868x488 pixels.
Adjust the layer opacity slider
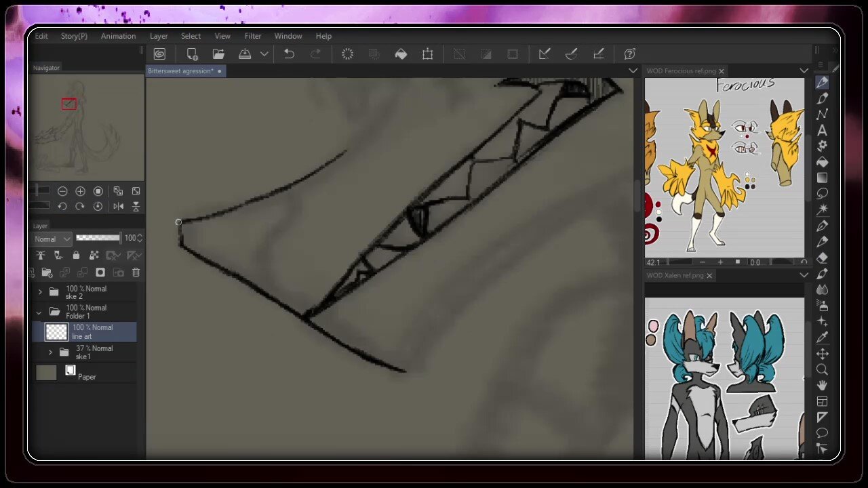[98, 238]
